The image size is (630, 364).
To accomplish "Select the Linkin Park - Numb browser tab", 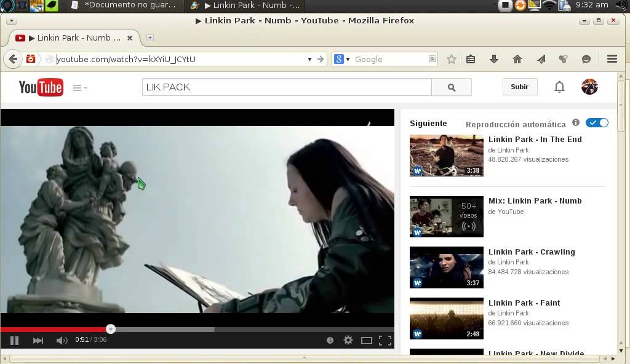I will 74,38.
